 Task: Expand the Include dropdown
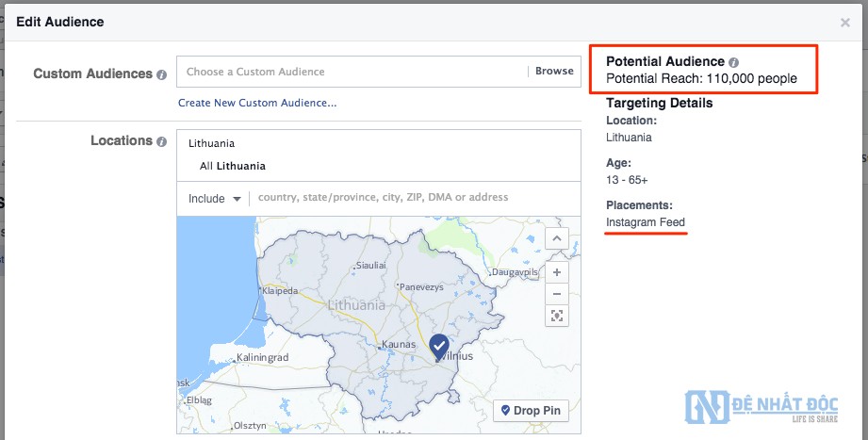[216, 199]
